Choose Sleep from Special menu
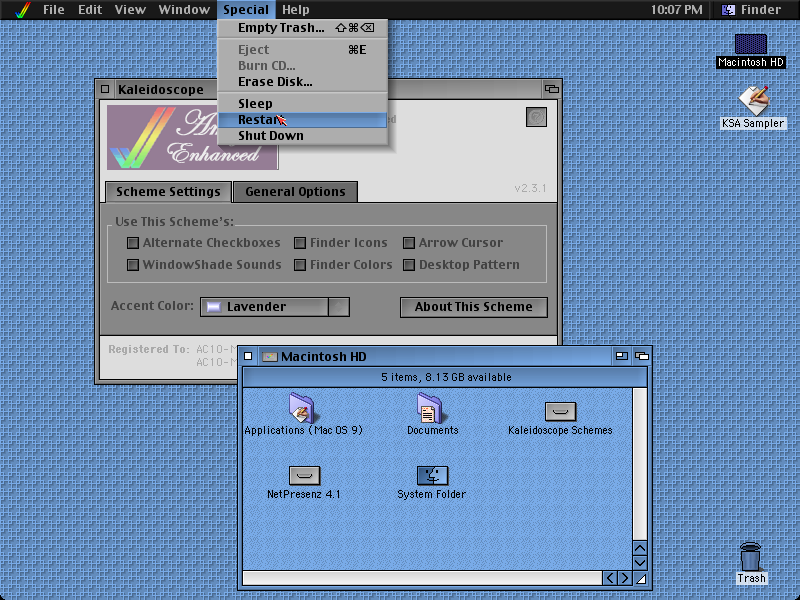The width and height of the screenshot is (800, 600). click(303, 104)
